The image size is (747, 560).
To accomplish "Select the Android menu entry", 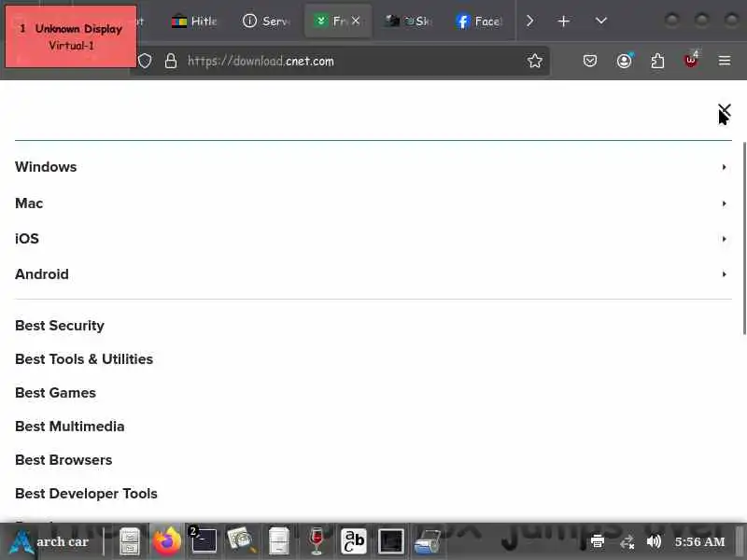I will coord(42,274).
